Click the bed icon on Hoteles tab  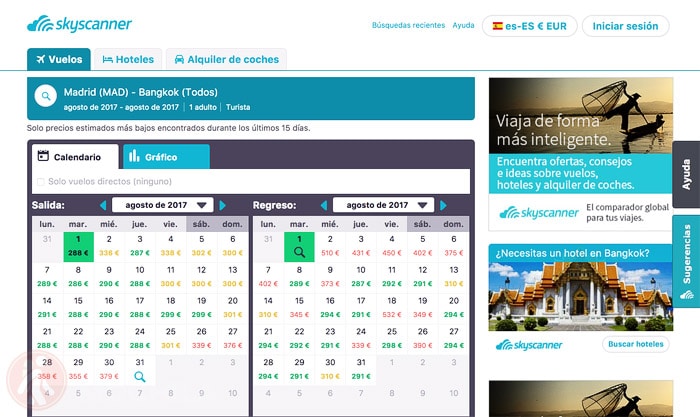click(x=108, y=59)
